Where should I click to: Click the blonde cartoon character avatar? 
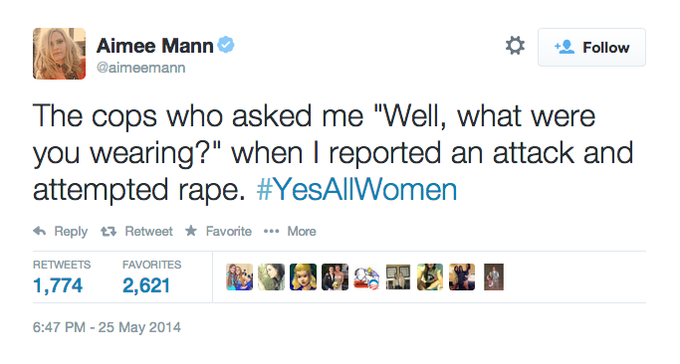pos(303,277)
